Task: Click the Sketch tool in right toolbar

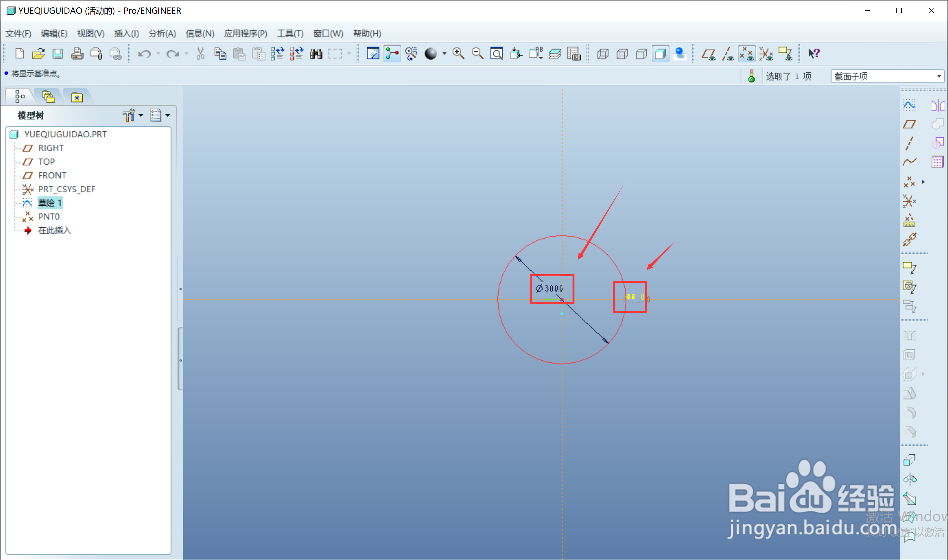Action: click(909, 105)
